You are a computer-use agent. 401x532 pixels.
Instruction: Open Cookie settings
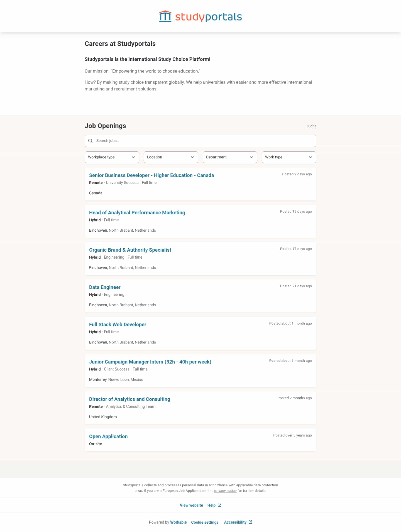(x=205, y=522)
